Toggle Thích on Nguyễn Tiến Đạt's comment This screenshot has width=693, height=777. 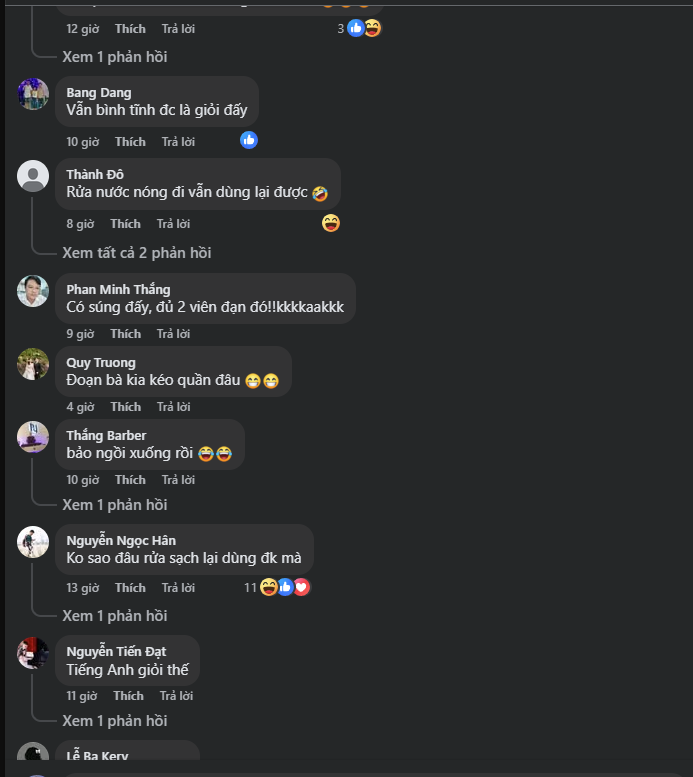[x=128, y=696]
